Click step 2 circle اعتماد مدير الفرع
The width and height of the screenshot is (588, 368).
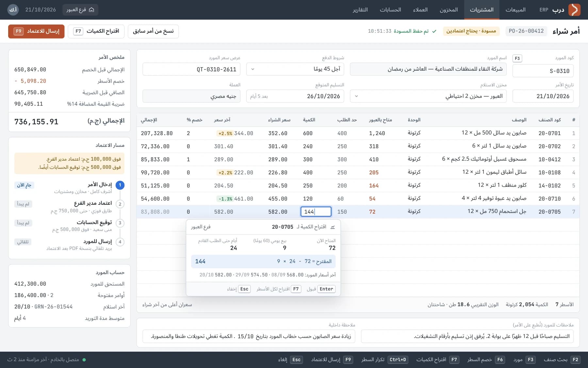tap(120, 204)
